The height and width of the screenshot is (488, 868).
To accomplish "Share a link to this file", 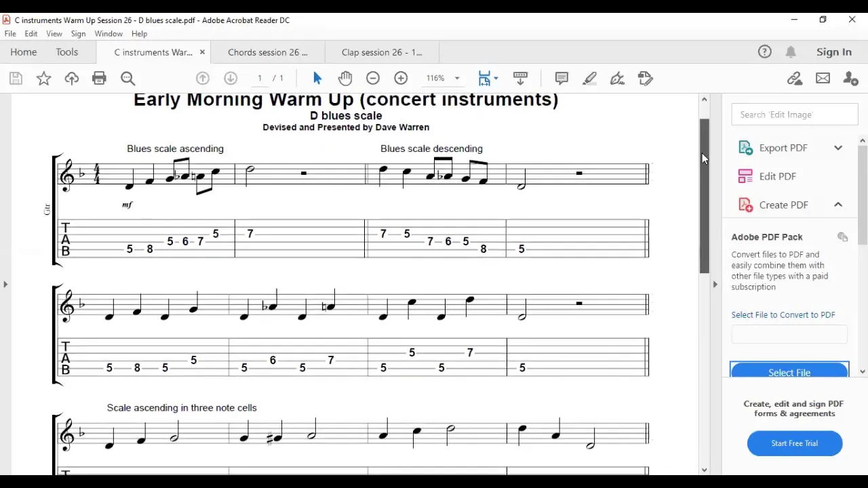I will coord(795,79).
